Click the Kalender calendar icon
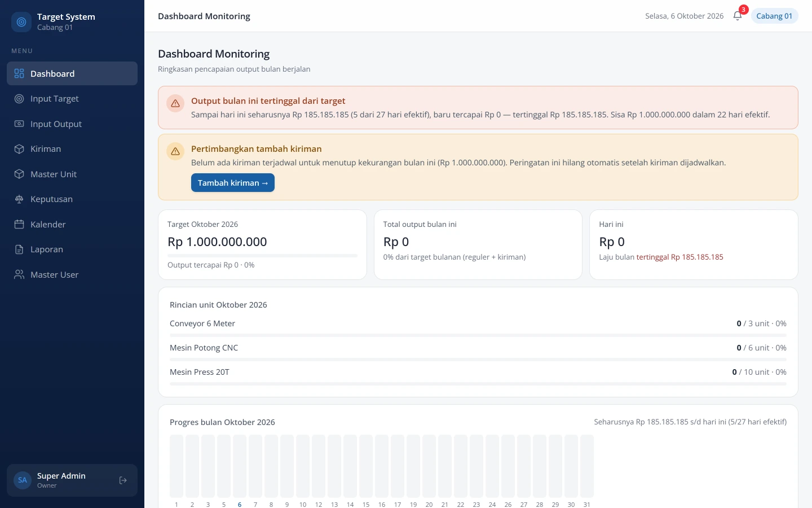The image size is (812, 508). tap(19, 224)
